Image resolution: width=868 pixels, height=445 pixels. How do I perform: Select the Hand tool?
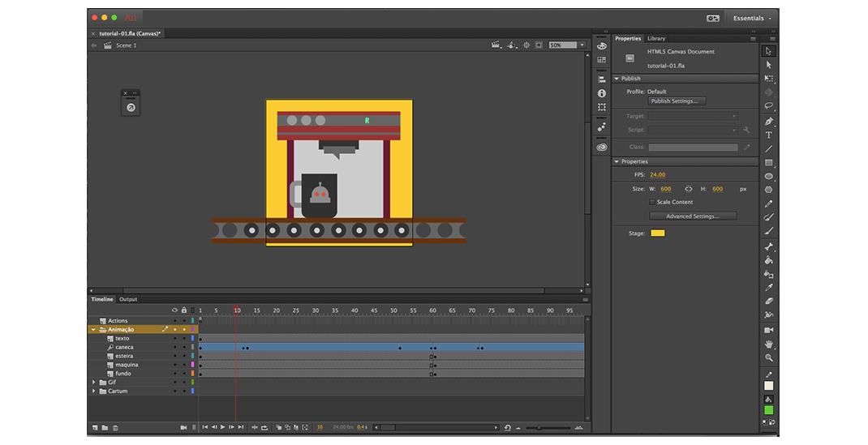[768, 344]
